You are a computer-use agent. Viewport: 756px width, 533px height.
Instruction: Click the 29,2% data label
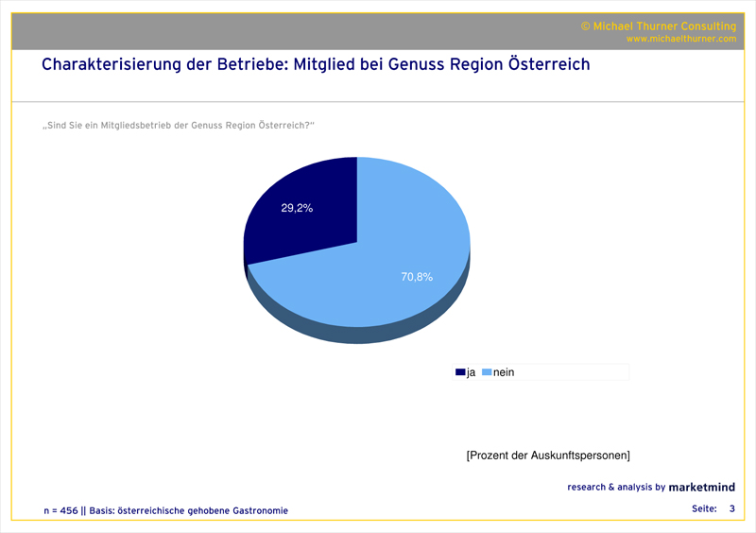(x=297, y=208)
